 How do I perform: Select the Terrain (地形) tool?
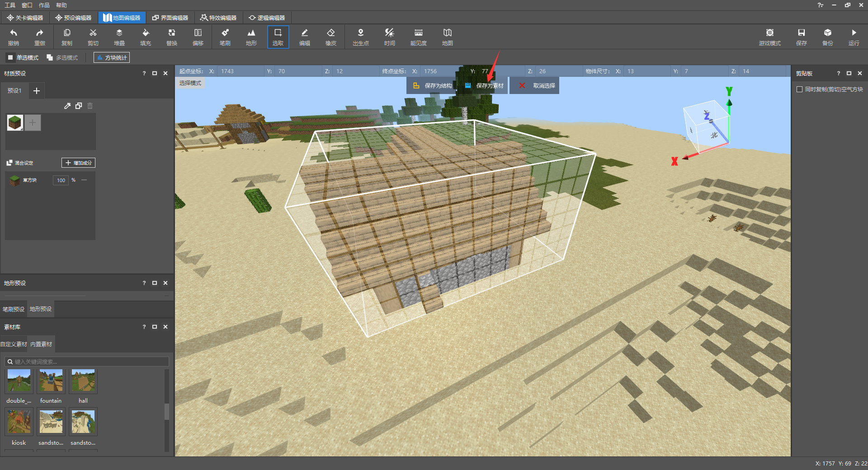pos(251,37)
